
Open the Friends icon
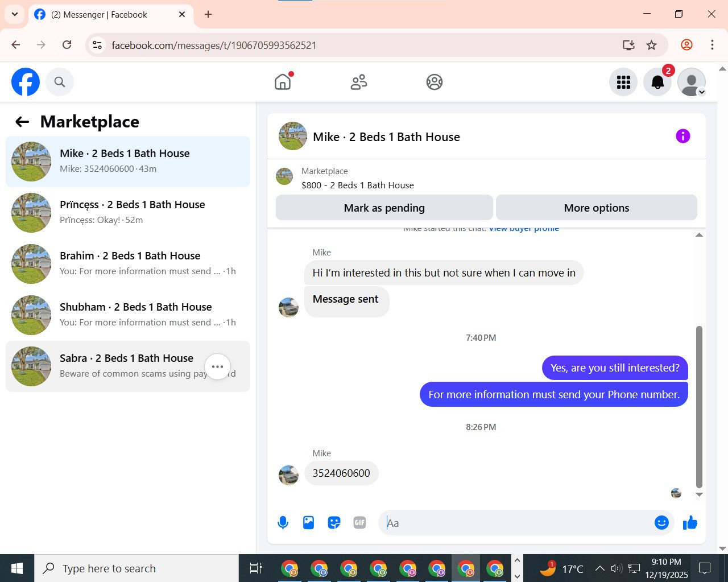(x=359, y=82)
